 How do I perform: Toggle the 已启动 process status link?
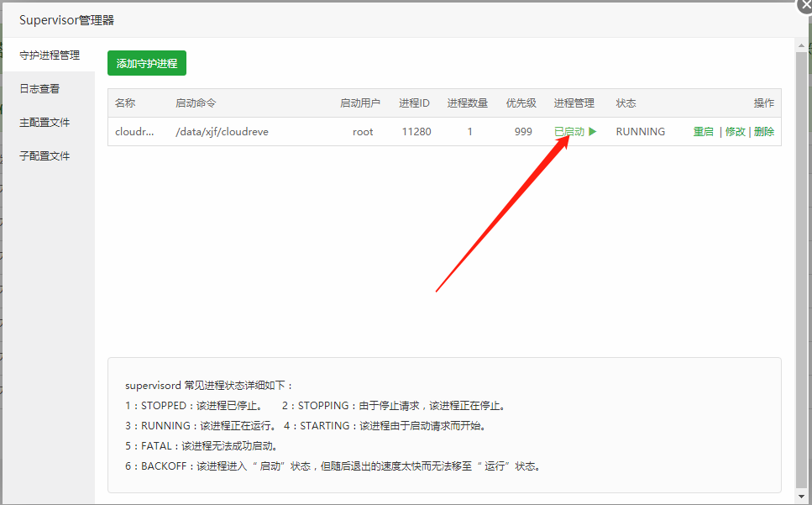569,132
